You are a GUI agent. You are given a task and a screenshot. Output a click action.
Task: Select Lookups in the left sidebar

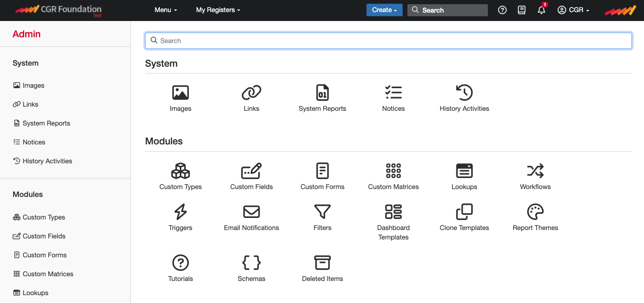pos(30,293)
